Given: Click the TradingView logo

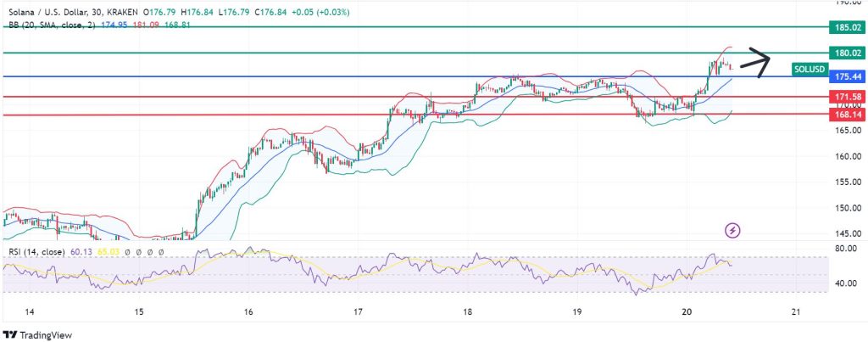Looking at the screenshot, I should (37, 335).
